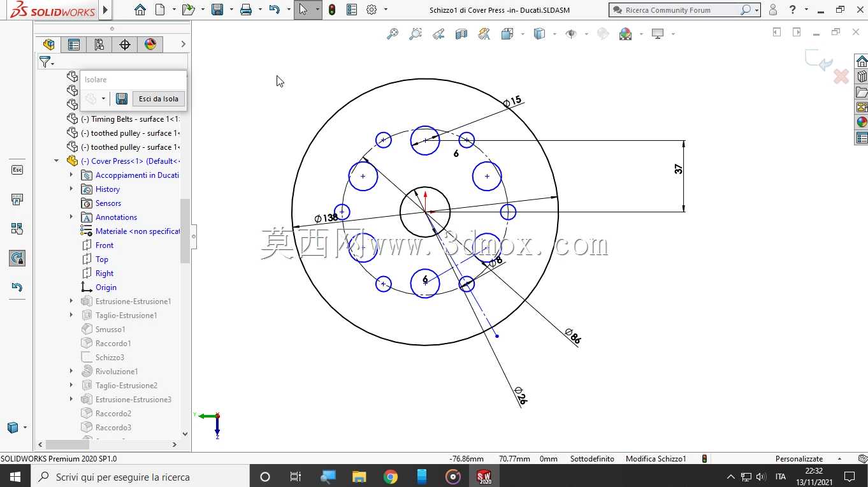Switch to DisplayManager color tab
868x487 pixels.
(x=150, y=44)
